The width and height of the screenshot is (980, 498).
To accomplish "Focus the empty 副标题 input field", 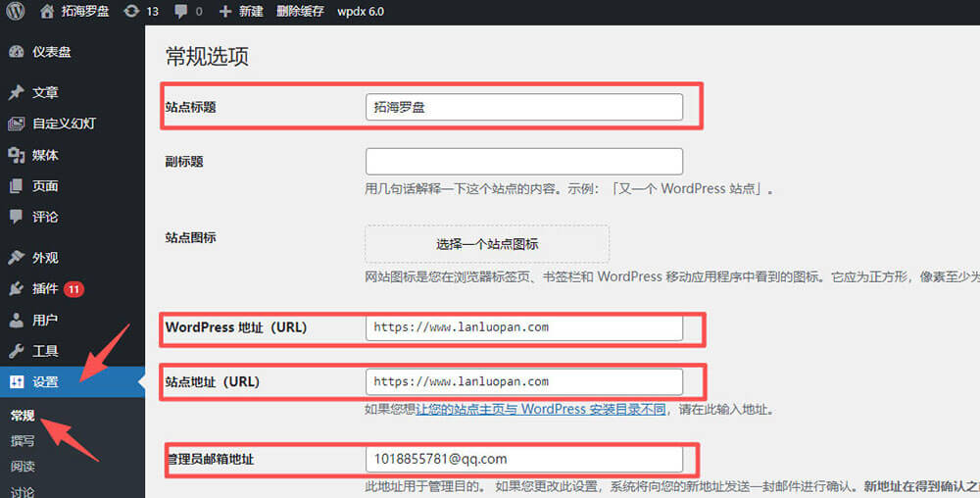I will [x=523, y=162].
